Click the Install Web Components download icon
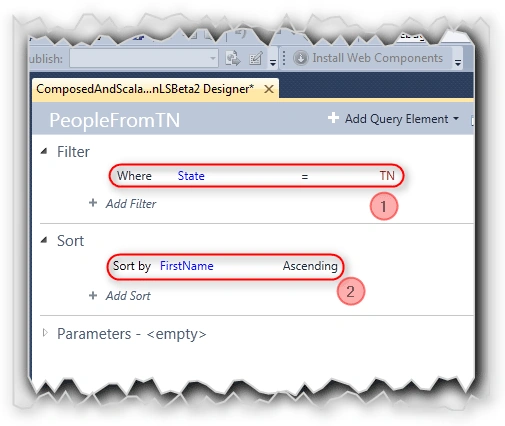505x426 pixels. [x=301, y=58]
